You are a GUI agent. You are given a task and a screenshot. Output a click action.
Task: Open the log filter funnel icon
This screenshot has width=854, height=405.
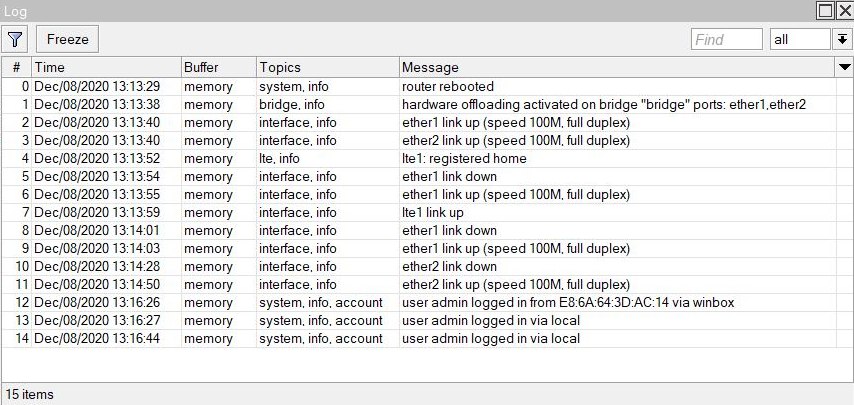click(x=15, y=39)
